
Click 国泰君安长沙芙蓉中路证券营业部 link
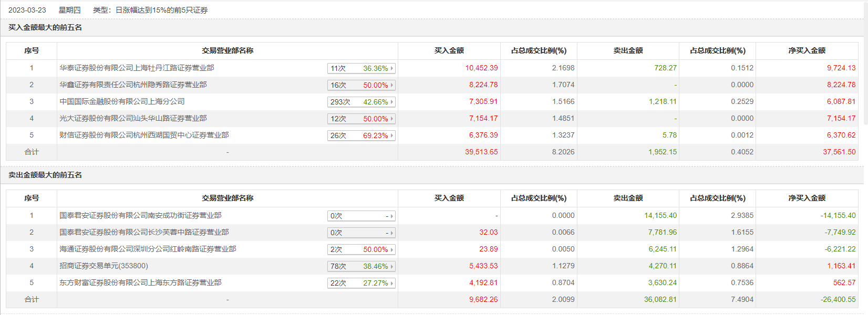pos(144,232)
